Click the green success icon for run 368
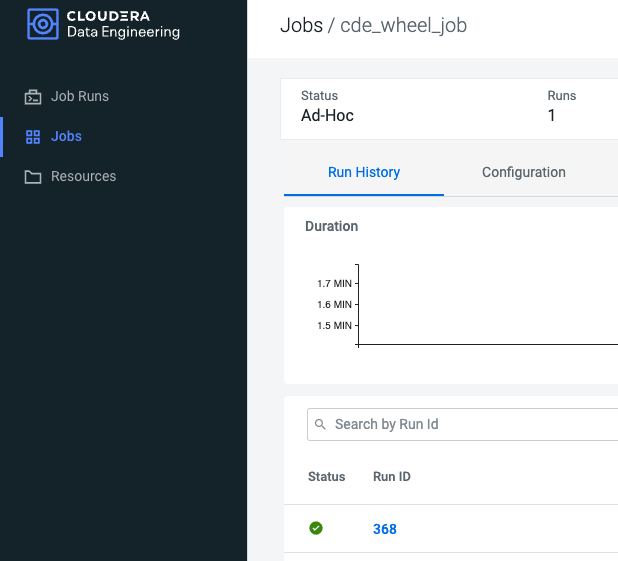618x561 pixels. click(316, 528)
